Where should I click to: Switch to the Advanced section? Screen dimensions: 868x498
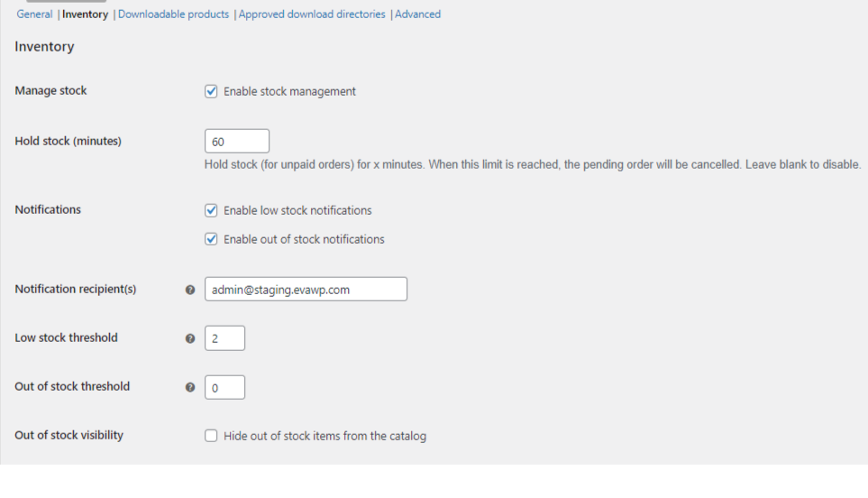(x=418, y=14)
